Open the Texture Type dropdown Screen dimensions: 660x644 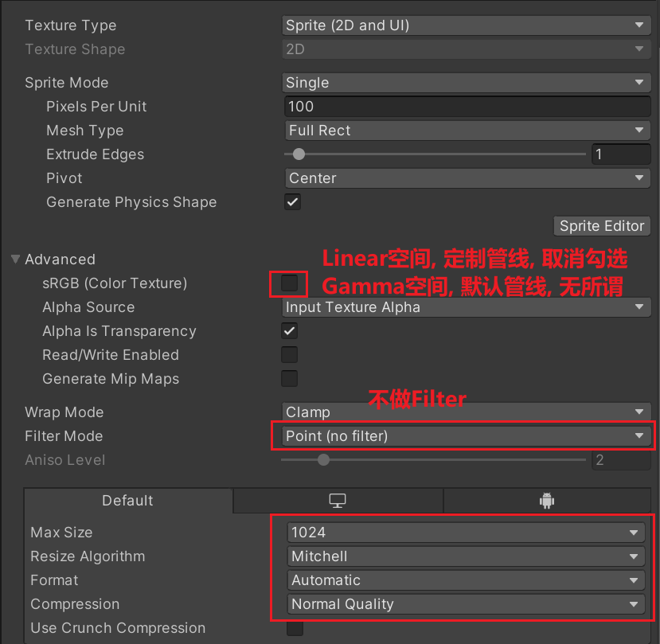click(x=467, y=25)
